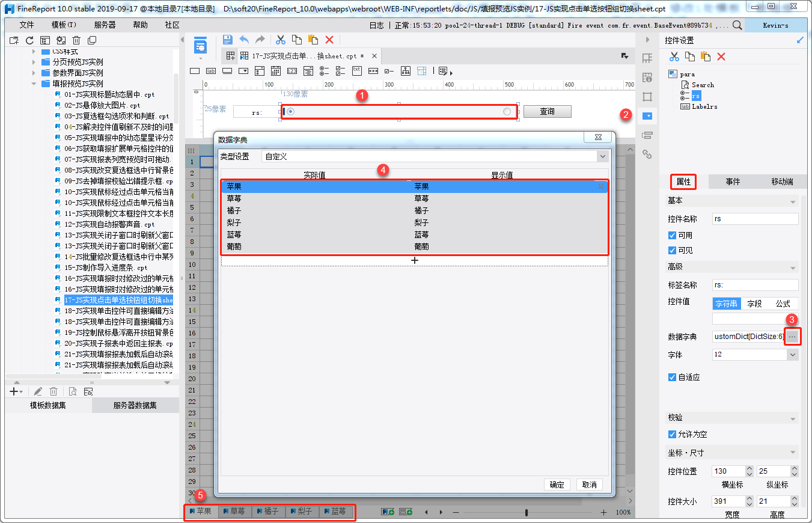Image resolution: width=812 pixels, height=523 pixels.
Task: Insert a password (***) widget
Action: (373, 70)
